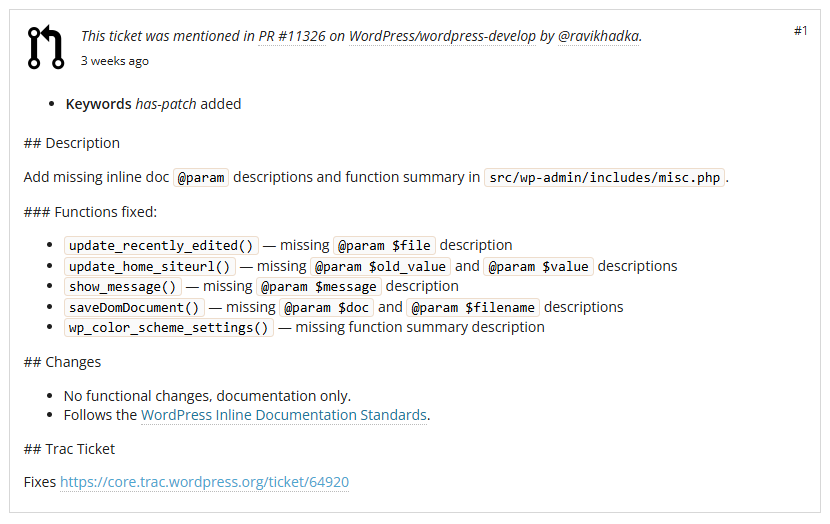This screenshot has height=524, width=830.
Task: Click the @param $doc code tag
Action: (x=327, y=308)
